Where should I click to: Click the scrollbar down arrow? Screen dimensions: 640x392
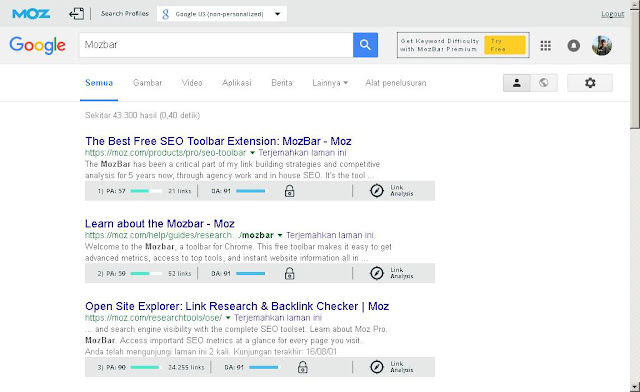click(x=635, y=386)
